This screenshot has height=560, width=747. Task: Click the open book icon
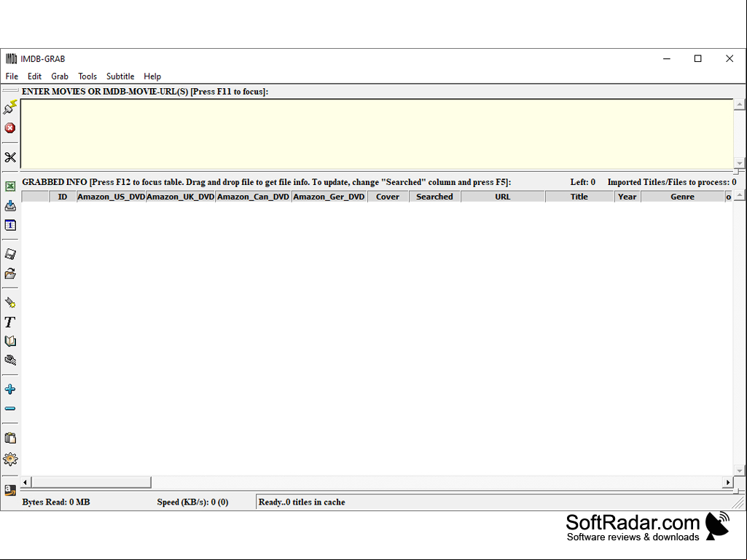coord(10,341)
